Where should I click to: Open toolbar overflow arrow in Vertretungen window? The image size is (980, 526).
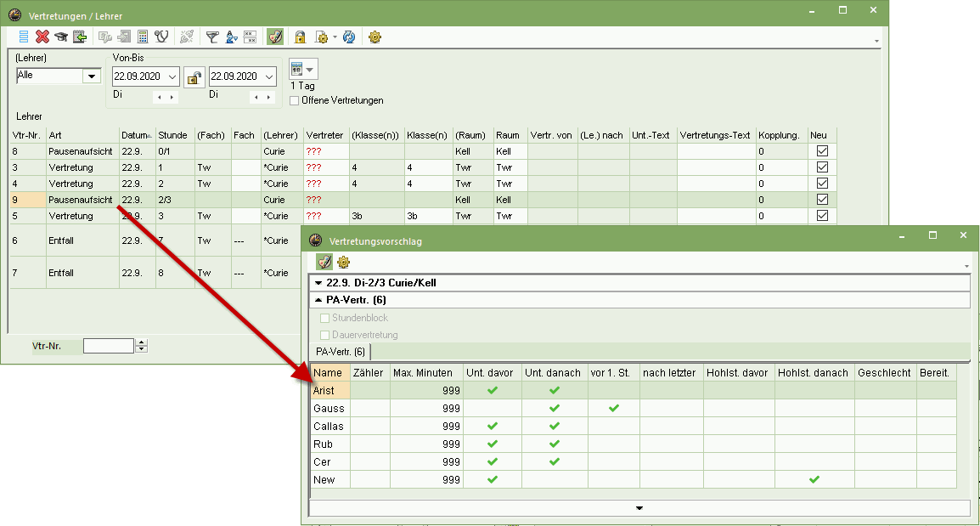(877, 42)
